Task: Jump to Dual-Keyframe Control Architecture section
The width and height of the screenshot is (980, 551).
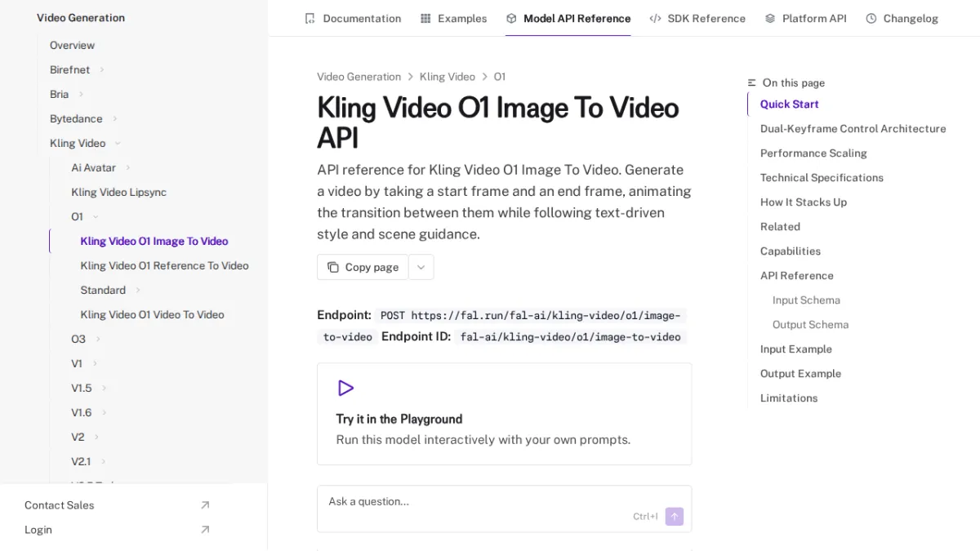Action: tap(853, 128)
